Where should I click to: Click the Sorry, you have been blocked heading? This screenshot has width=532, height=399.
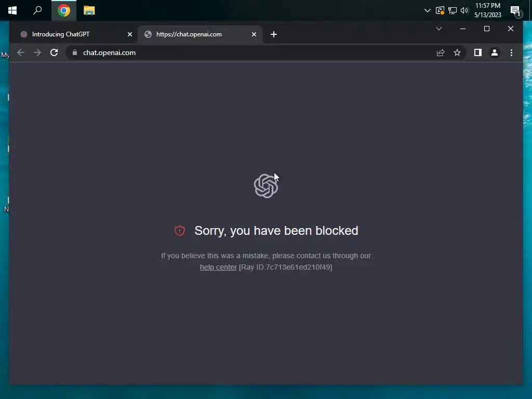(276, 231)
